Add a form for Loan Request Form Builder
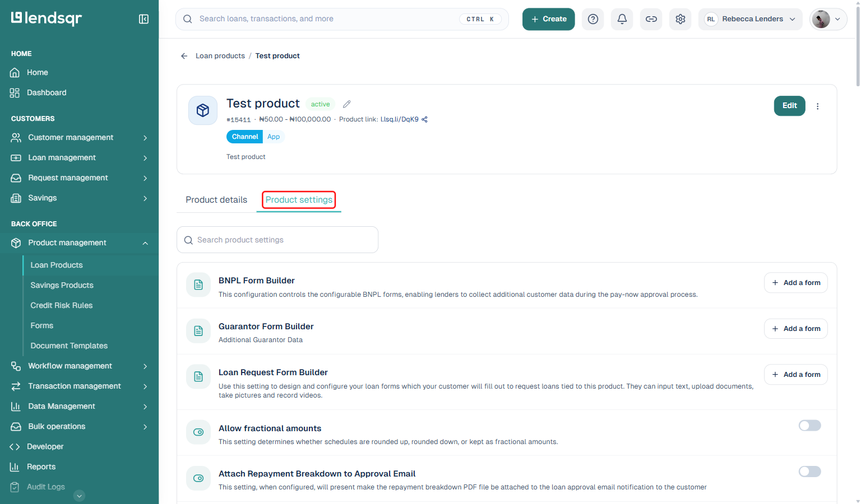Image resolution: width=861 pixels, height=504 pixels. click(x=796, y=375)
